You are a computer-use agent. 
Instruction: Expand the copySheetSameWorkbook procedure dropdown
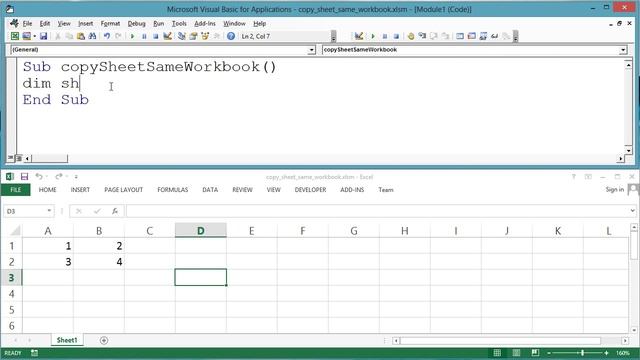pyautogui.click(x=623, y=50)
